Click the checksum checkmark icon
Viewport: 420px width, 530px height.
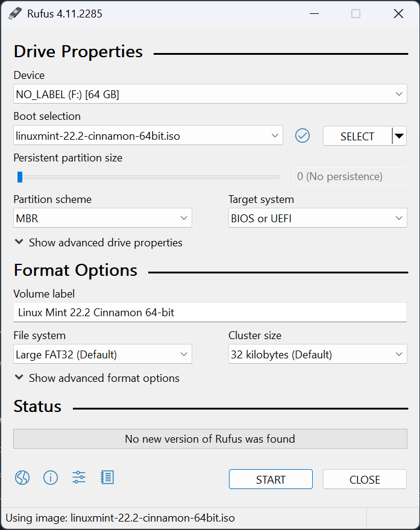click(x=302, y=136)
